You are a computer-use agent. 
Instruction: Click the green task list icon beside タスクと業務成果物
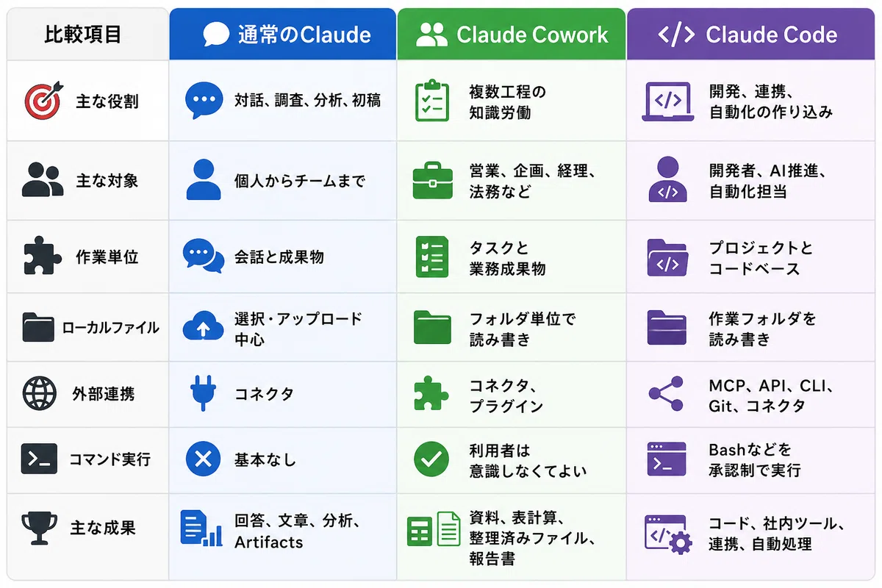click(x=431, y=257)
